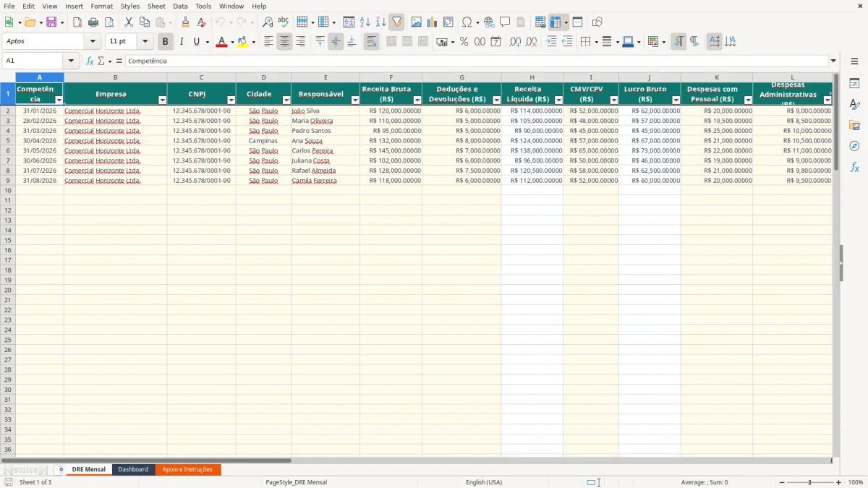
Task: Toggle Underline formatting
Action: [196, 42]
